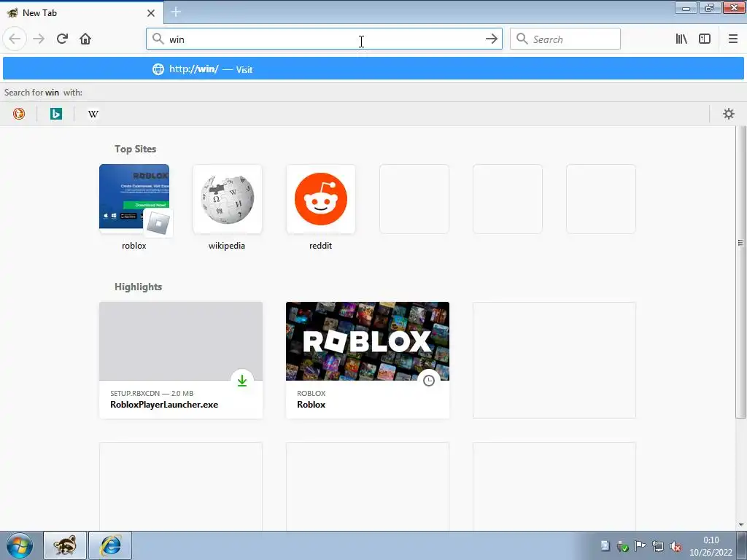Click the address bar containing win

click(324, 39)
